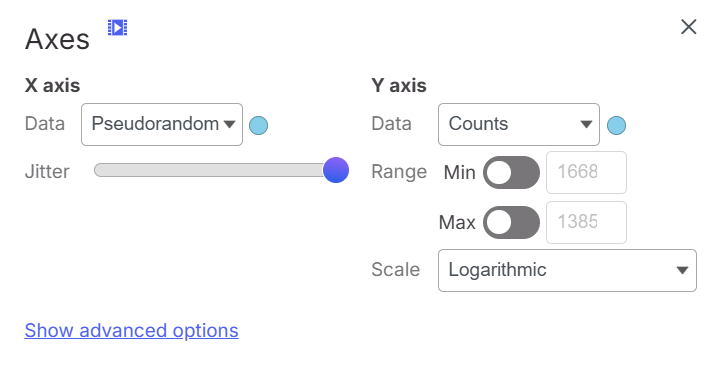Click the Max value field showing 1385
This screenshot has width=721, height=365.
pos(586,222)
